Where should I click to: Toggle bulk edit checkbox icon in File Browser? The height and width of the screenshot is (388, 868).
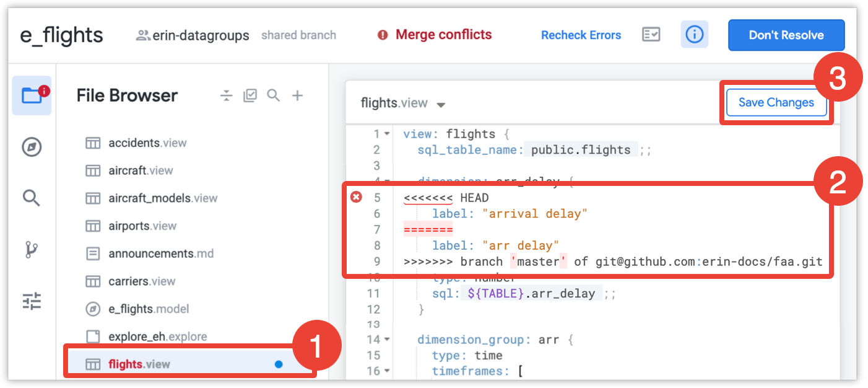pos(250,95)
